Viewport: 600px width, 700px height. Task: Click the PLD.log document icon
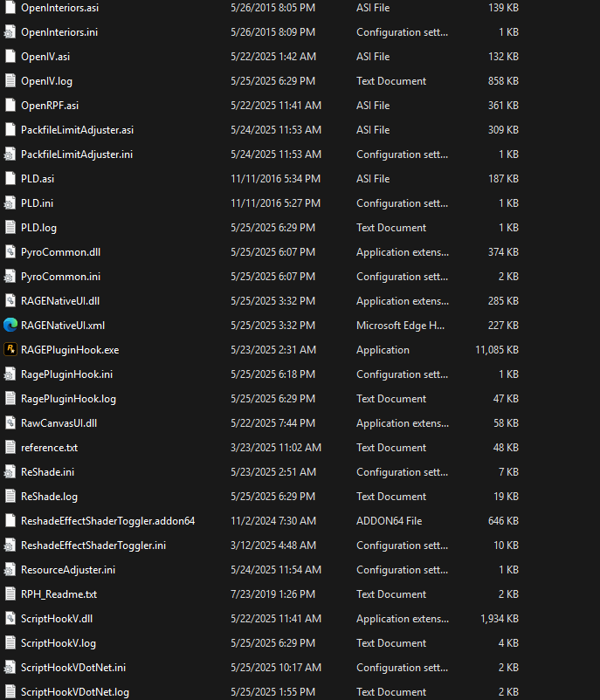tap(10, 228)
